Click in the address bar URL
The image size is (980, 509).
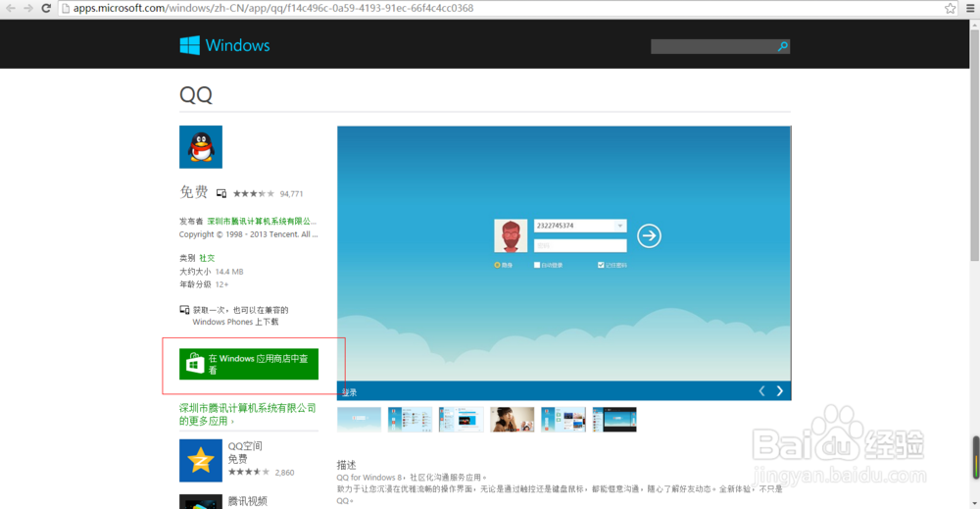click(273, 8)
